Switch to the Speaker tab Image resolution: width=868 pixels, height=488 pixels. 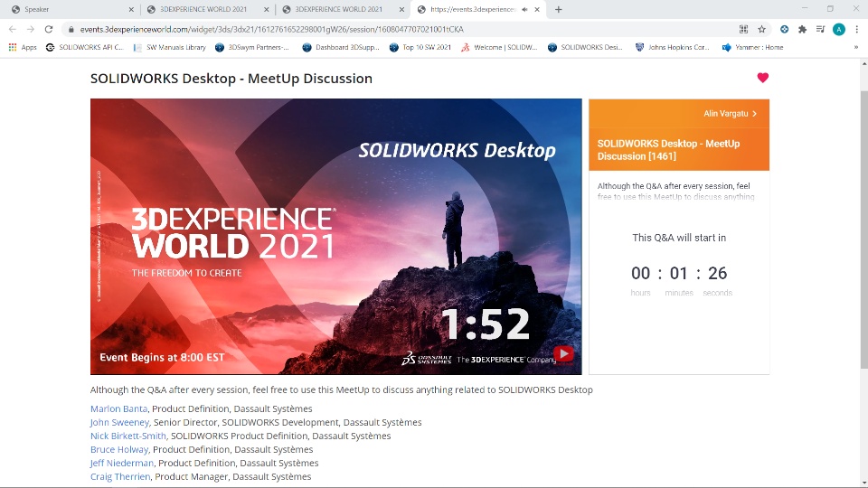pos(71,9)
